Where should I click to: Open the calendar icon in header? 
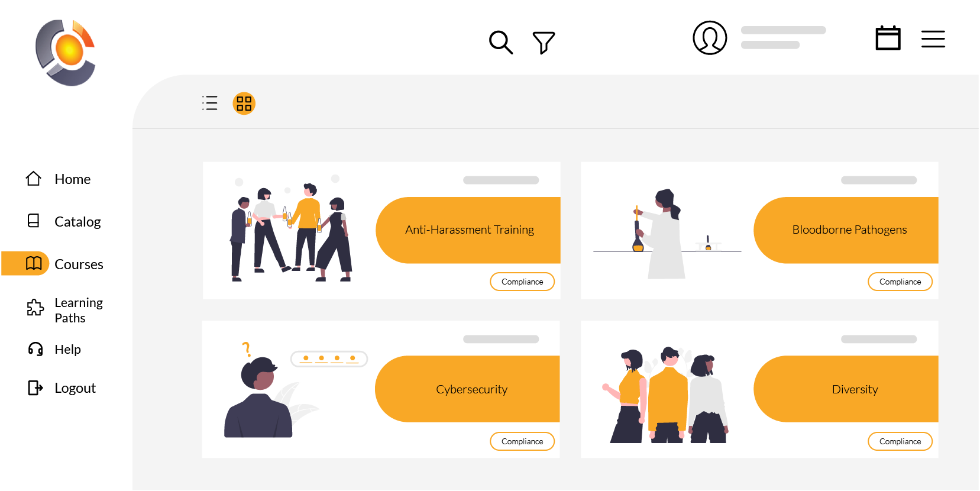tap(888, 38)
